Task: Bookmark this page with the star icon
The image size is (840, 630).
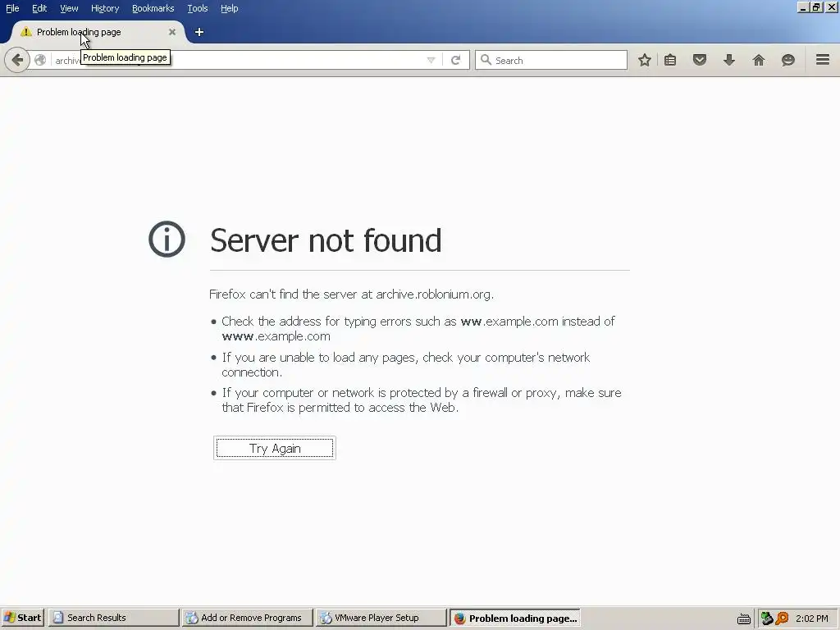Action: (x=645, y=60)
